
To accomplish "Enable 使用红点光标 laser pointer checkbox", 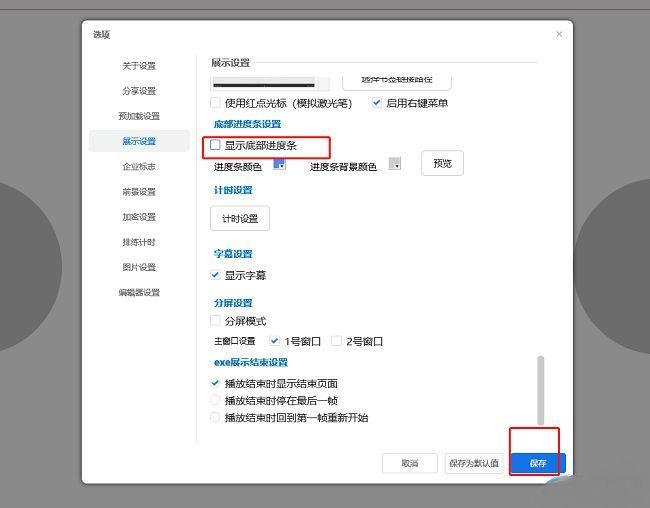I will [215, 102].
